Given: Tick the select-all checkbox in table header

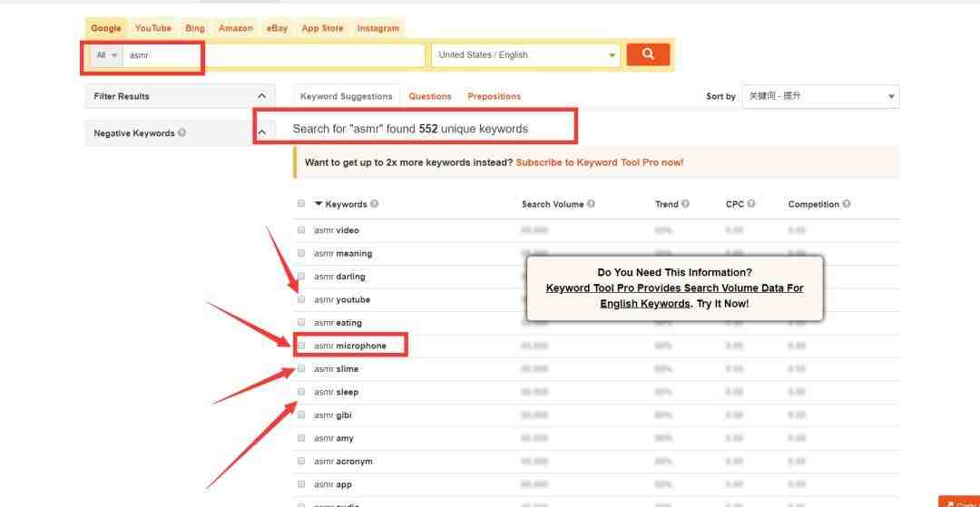Looking at the screenshot, I should (301, 203).
